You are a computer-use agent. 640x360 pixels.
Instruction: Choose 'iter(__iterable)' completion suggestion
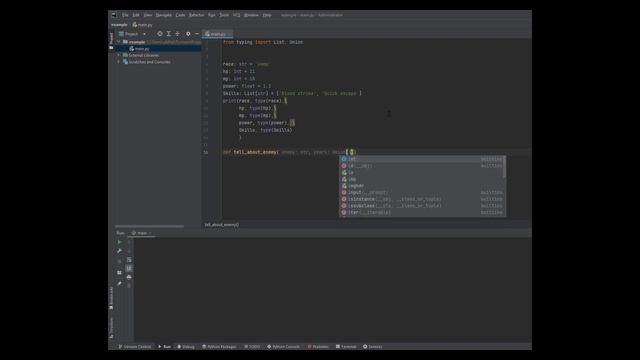[422, 212]
